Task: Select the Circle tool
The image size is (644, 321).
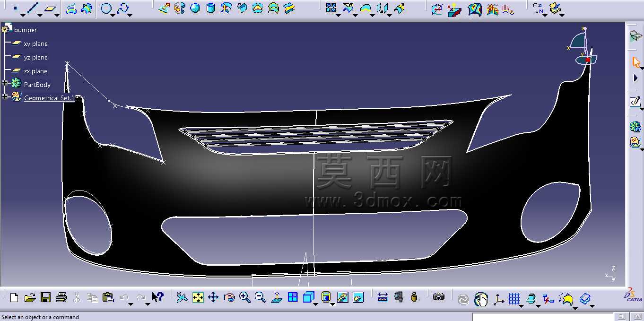Action: coord(107,8)
